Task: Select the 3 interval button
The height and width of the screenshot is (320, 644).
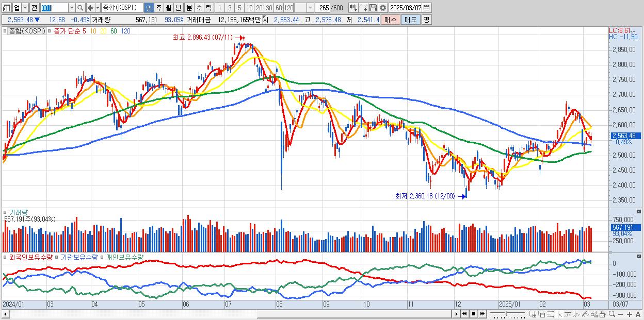Action: coord(230,8)
